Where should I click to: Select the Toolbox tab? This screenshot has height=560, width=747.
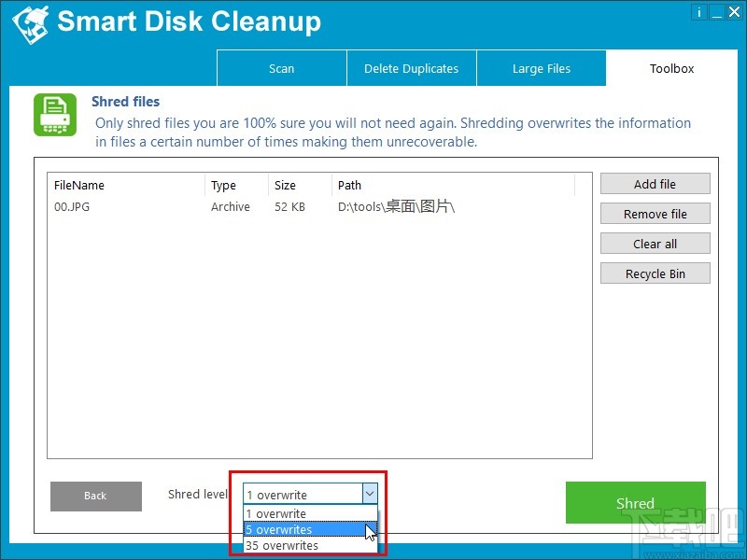(671, 68)
